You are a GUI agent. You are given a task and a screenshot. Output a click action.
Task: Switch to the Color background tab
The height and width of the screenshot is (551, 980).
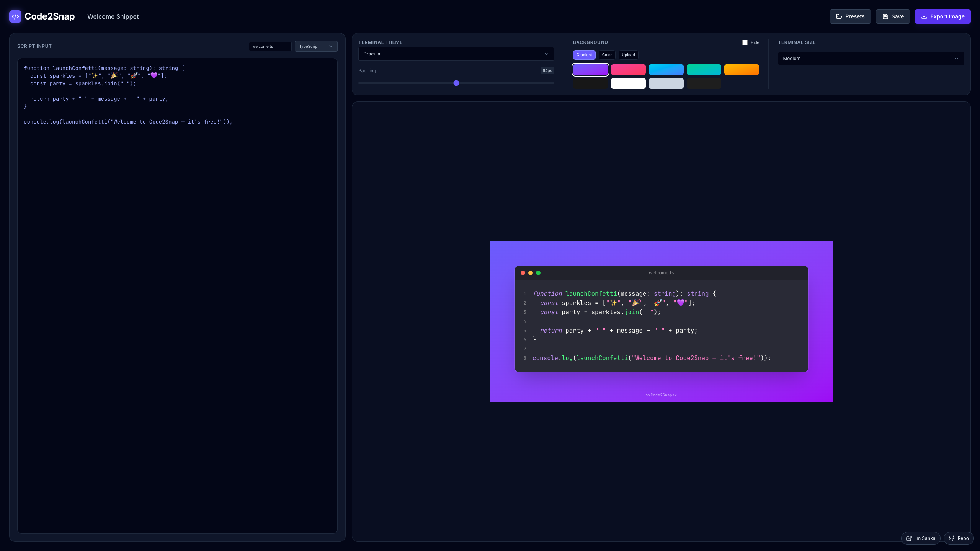607,55
